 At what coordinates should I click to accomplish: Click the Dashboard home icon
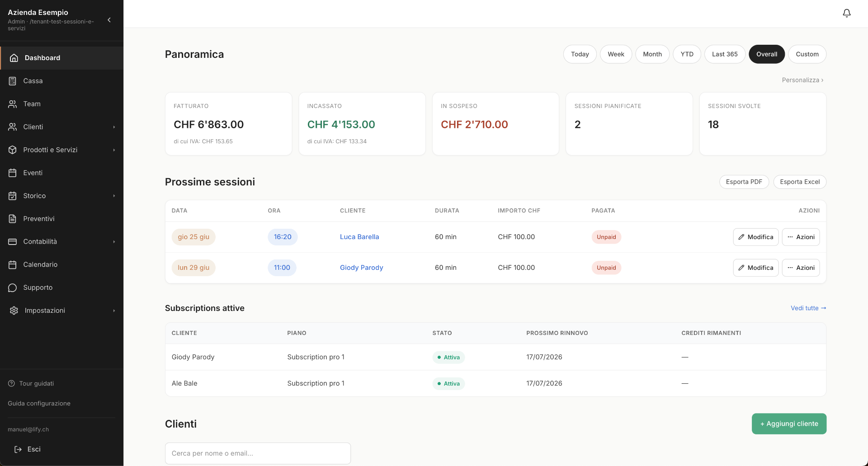(14, 58)
